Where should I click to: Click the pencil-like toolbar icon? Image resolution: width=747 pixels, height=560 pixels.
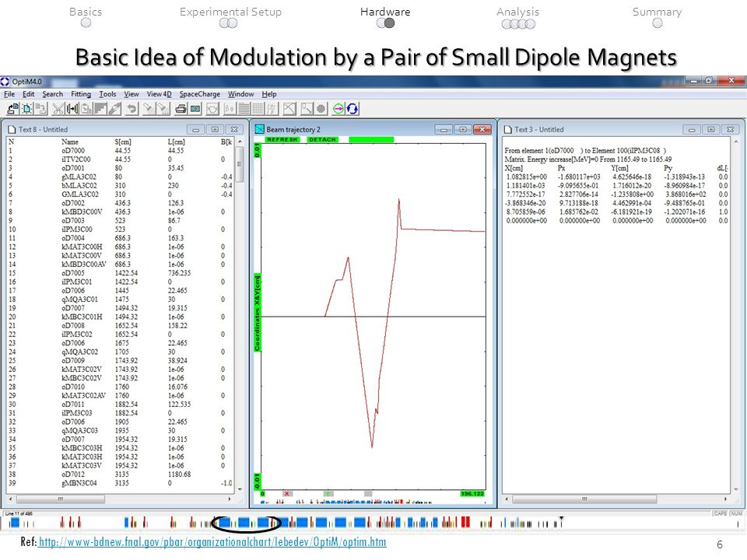point(115,109)
